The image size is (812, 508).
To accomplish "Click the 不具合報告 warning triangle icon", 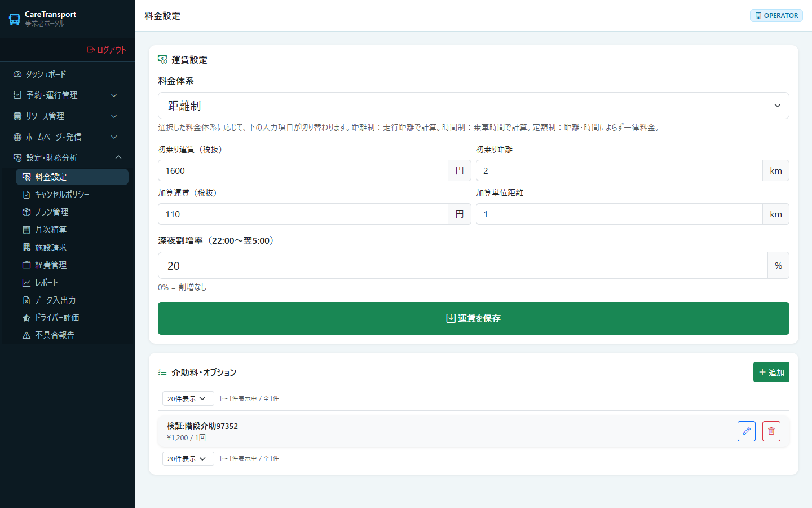I will pos(27,335).
